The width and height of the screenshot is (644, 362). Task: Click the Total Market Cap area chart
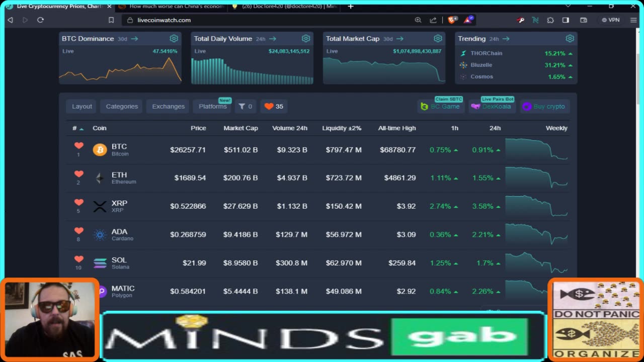coord(384,69)
